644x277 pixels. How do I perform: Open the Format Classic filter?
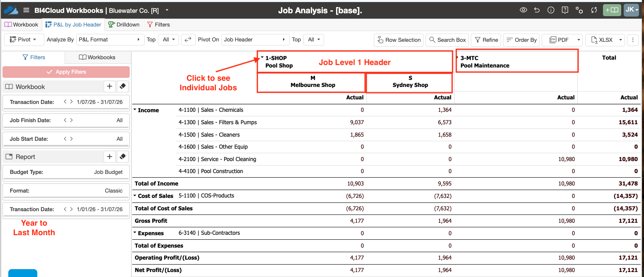point(66,191)
